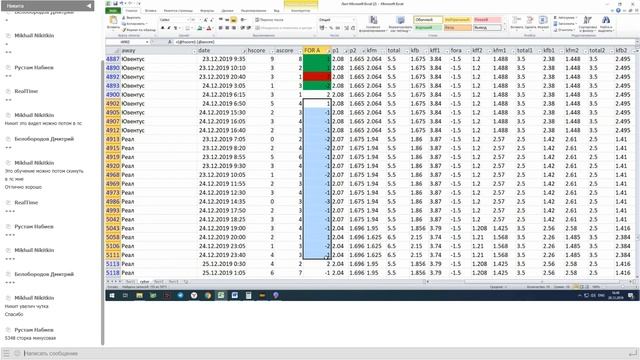The height and width of the screenshot is (360, 640).
Task: Click the Chrome icon in the taskbar
Action: (207, 296)
